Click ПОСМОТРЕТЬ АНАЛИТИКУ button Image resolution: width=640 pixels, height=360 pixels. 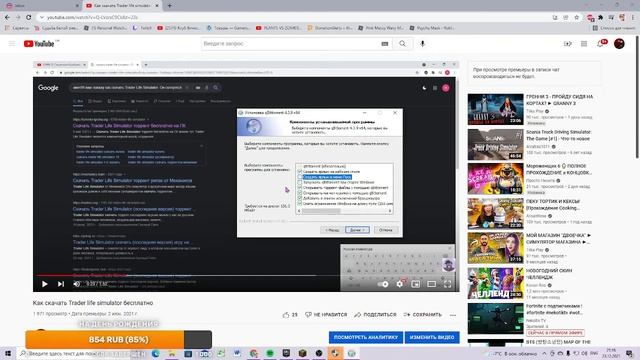click(366, 337)
